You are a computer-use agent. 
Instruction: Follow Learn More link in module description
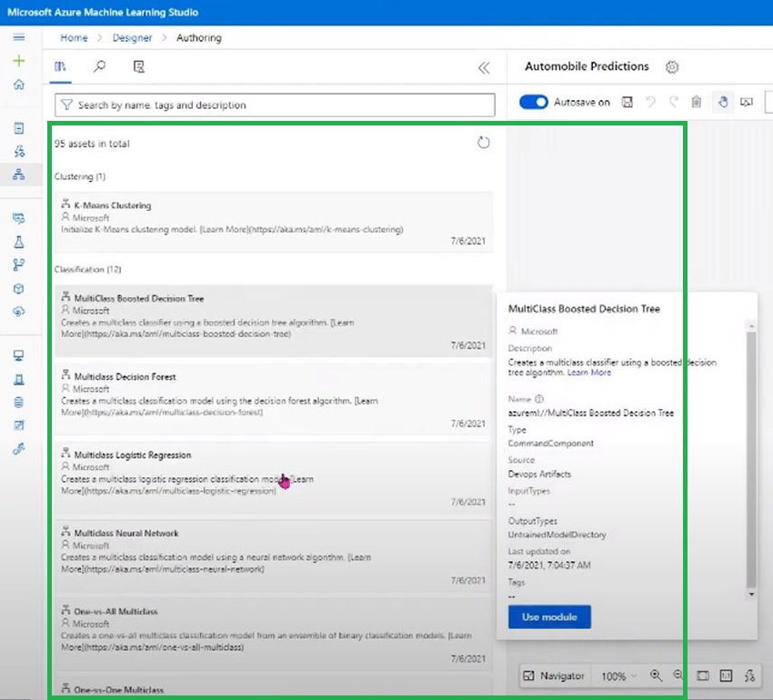click(x=588, y=372)
